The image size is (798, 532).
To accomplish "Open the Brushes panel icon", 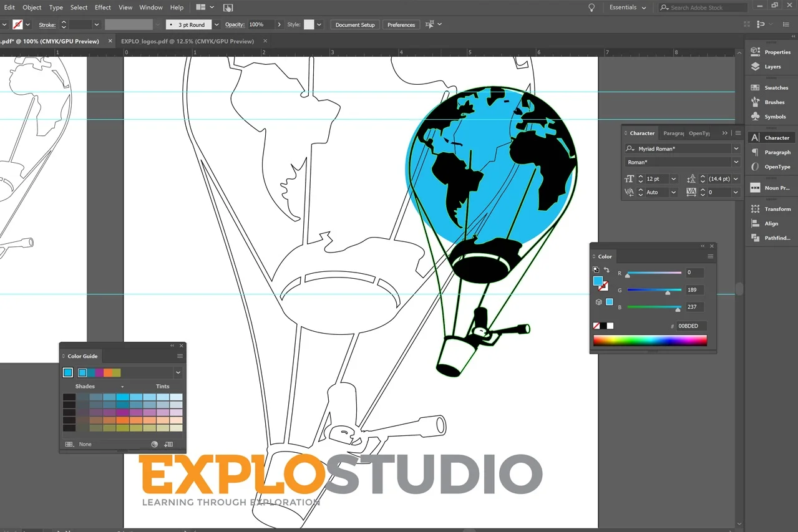I will [755, 102].
